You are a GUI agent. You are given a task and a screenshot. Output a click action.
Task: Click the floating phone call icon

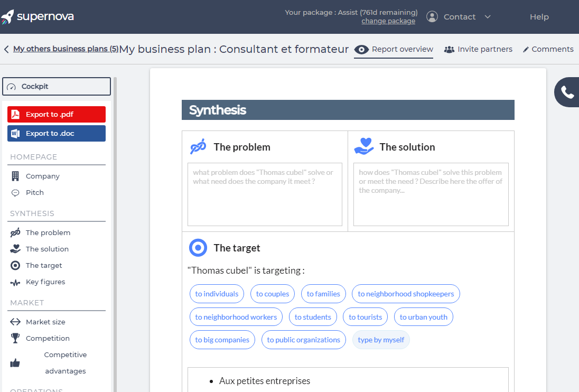[x=567, y=92]
